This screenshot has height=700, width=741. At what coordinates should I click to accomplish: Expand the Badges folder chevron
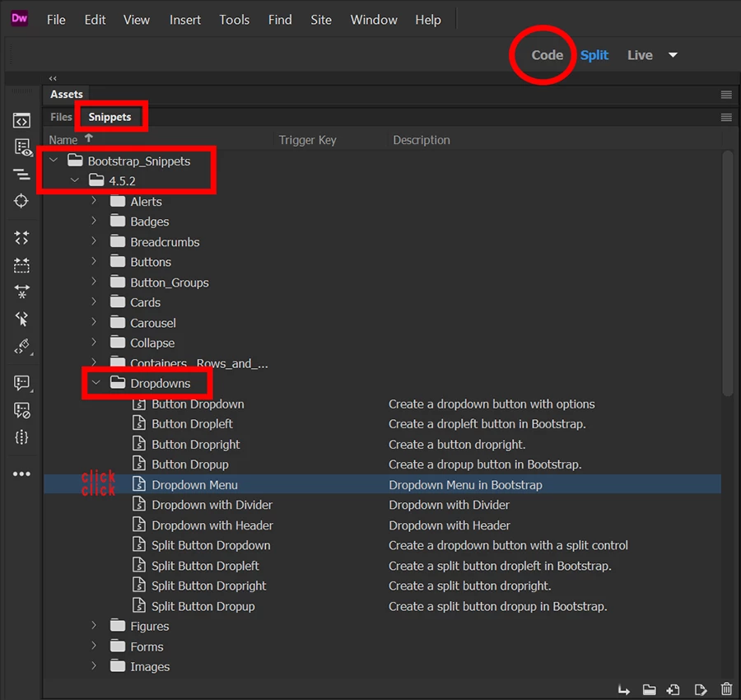tap(94, 221)
